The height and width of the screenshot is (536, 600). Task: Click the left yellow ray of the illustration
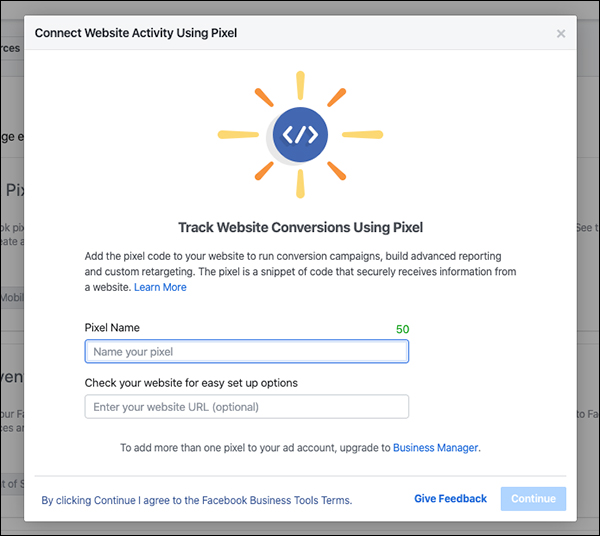coord(238,135)
